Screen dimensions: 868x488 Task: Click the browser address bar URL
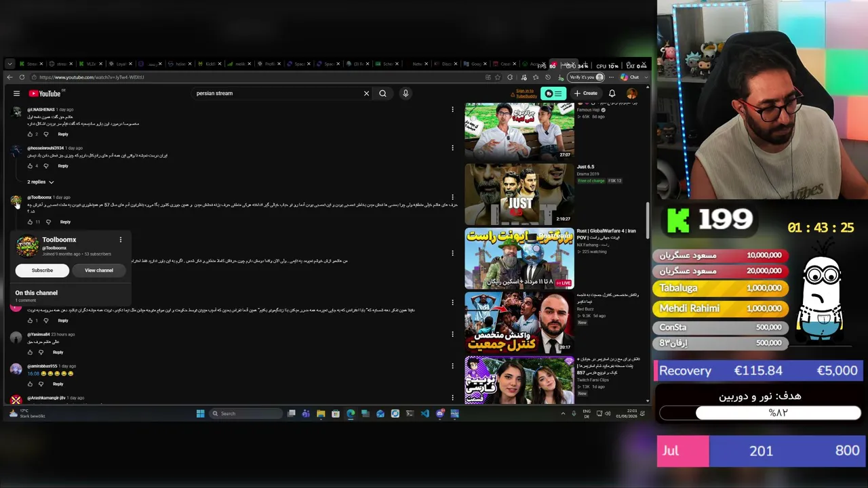(92, 77)
